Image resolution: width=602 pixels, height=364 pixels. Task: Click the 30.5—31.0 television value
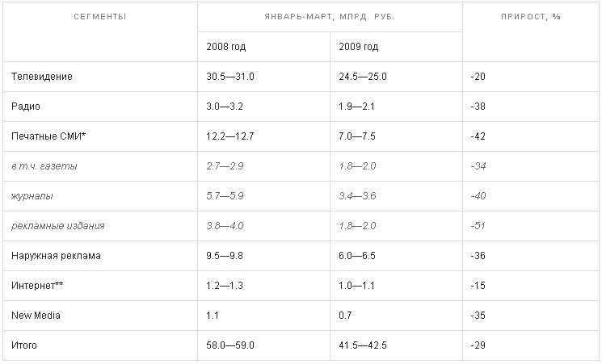coord(230,77)
